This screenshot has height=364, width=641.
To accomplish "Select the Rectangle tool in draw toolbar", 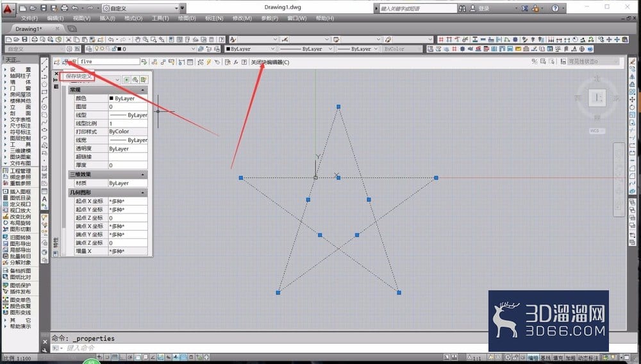I will tap(45, 92).
